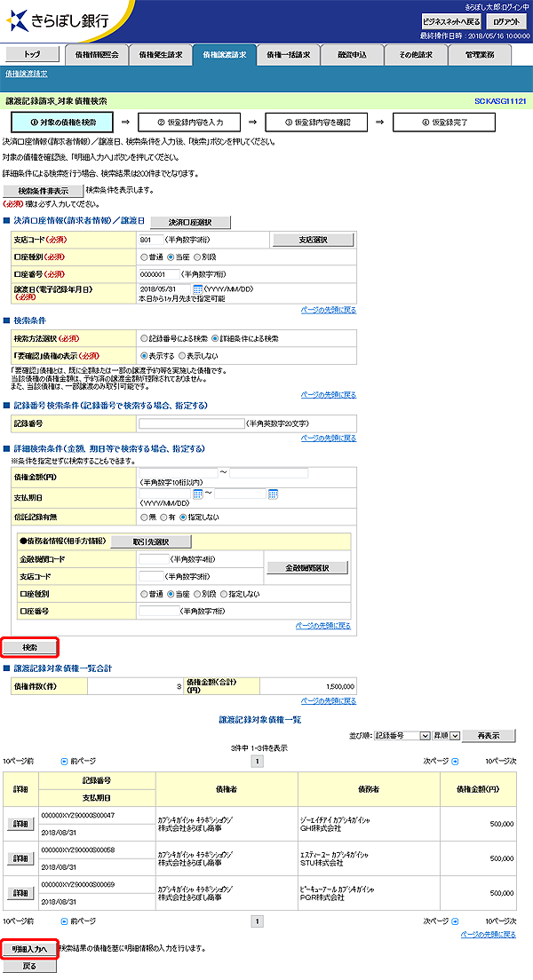
Task: Switch to 債権一括請求 tab
Action: [x=289, y=55]
